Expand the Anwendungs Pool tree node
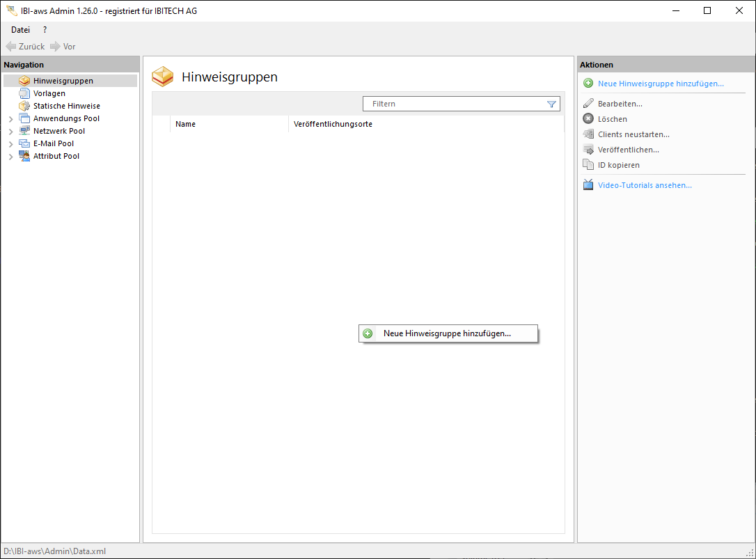Screen dimensions: 756x559 (x=10, y=119)
